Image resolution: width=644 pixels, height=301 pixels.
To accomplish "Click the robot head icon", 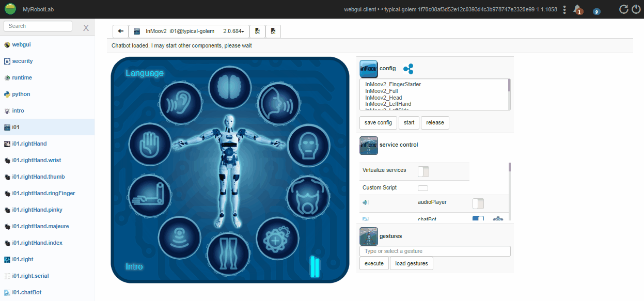I will click(x=308, y=145).
